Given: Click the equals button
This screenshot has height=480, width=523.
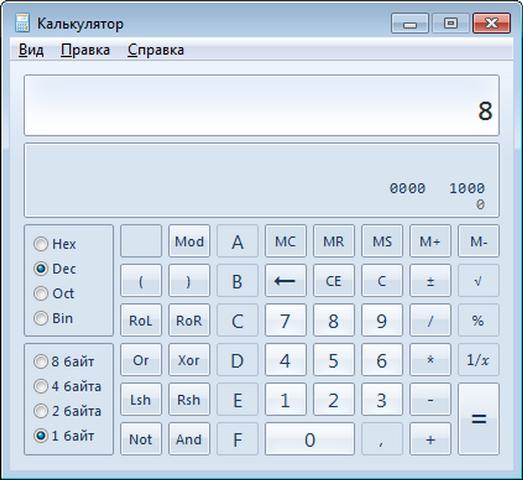Looking at the screenshot, I should [x=479, y=419].
